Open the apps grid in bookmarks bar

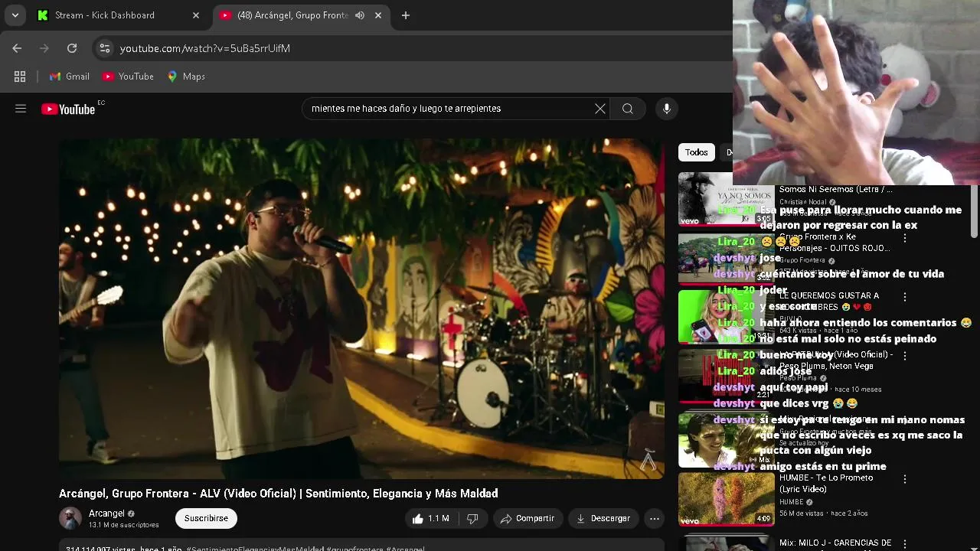20,77
